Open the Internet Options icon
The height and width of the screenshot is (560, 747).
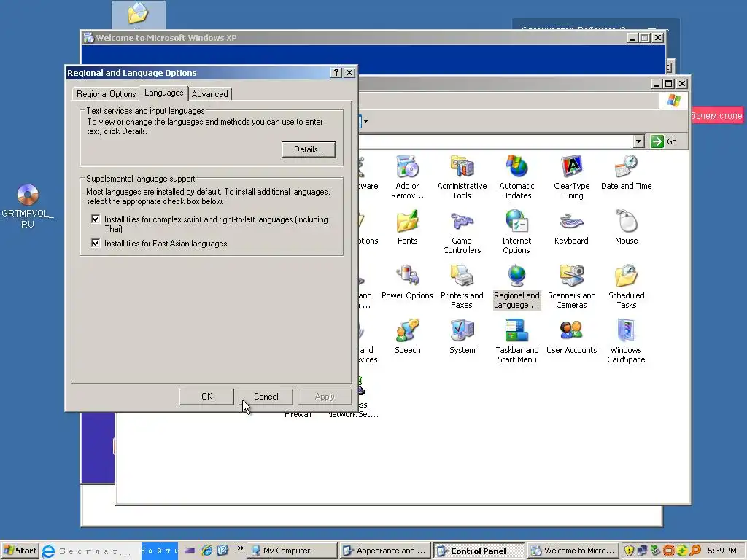click(x=516, y=231)
